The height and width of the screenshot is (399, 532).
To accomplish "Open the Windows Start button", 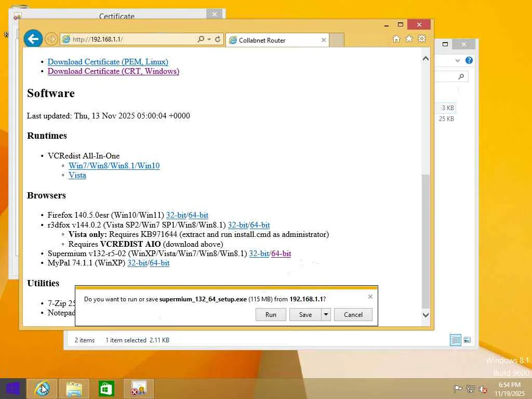I will (x=13, y=389).
